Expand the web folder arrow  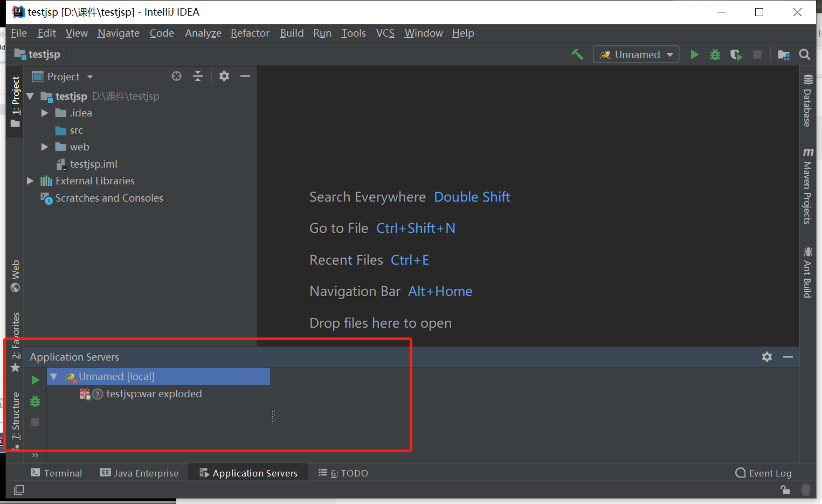point(45,147)
